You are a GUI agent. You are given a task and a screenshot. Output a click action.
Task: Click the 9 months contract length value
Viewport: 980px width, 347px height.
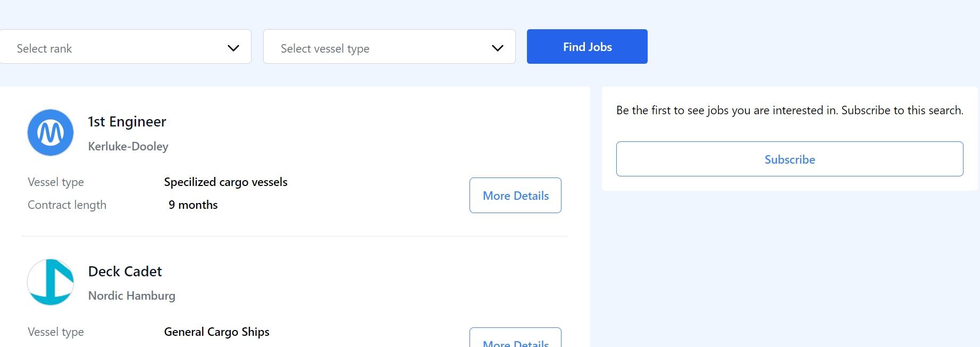pos(193,205)
